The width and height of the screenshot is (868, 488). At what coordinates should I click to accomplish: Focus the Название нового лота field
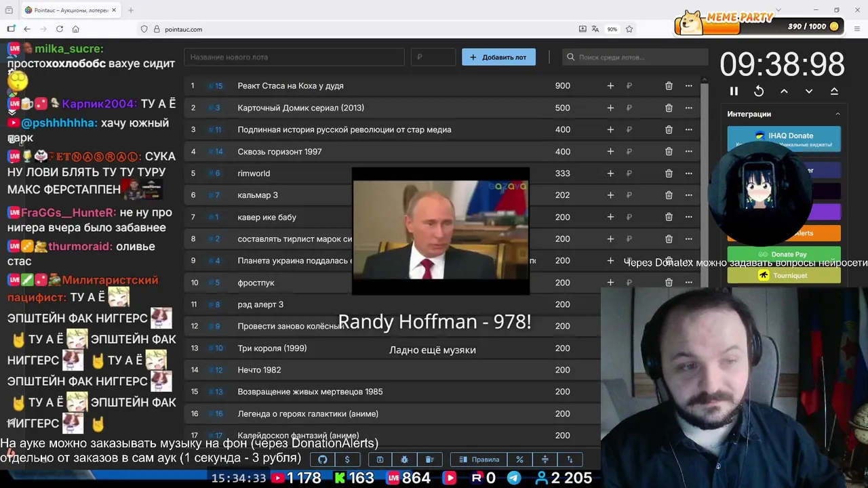click(x=294, y=57)
